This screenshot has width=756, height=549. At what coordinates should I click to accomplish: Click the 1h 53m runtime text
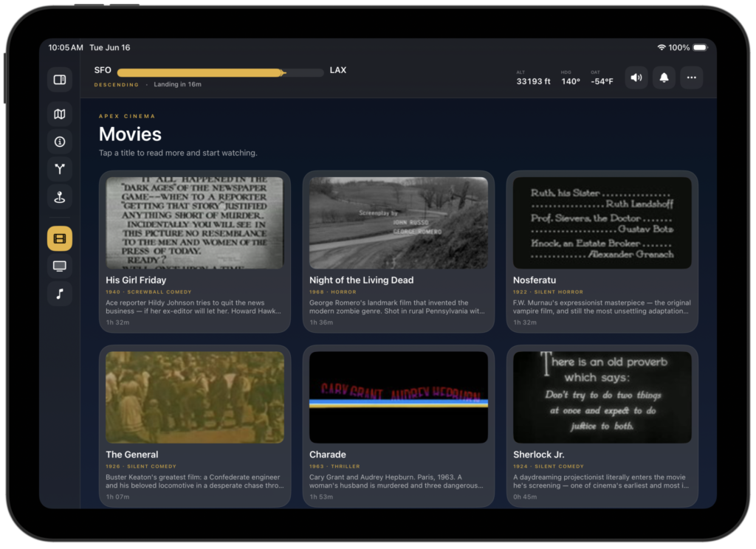(321, 497)
